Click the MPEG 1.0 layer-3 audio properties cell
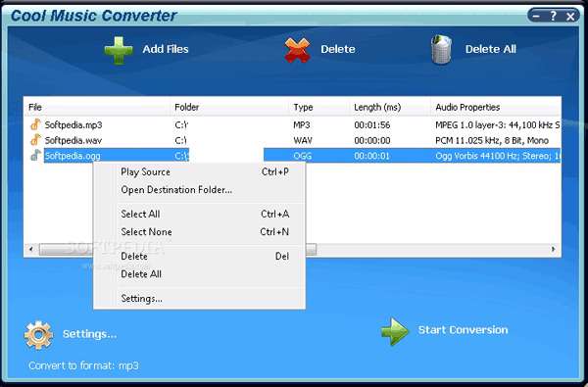Viewport: 588px width, 387px height. 498,124
